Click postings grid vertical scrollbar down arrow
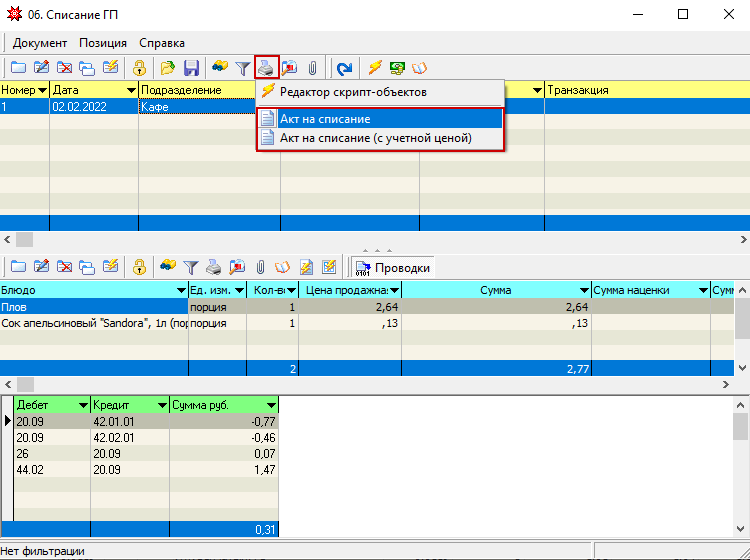The image size is (750, 560). pyautogui.click(x=740, y=528)
